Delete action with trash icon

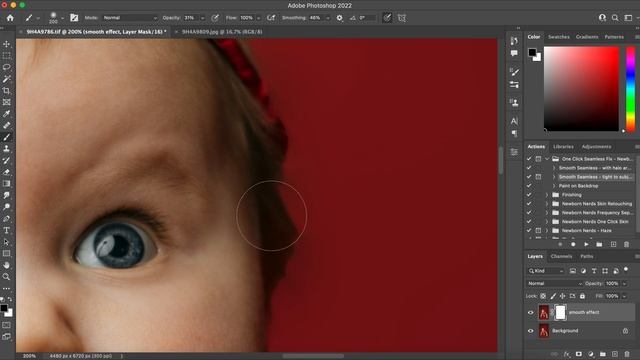[x=626, y=244]
